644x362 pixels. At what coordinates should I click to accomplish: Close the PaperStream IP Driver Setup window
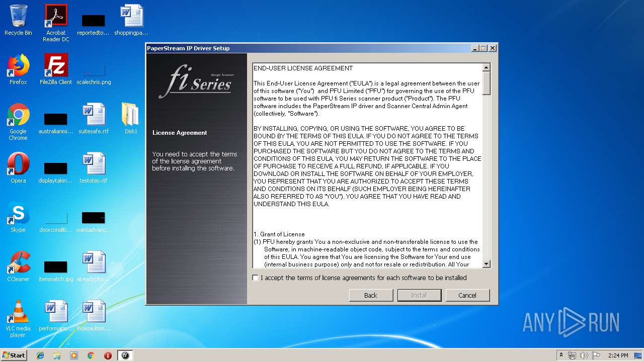[493, 48]
